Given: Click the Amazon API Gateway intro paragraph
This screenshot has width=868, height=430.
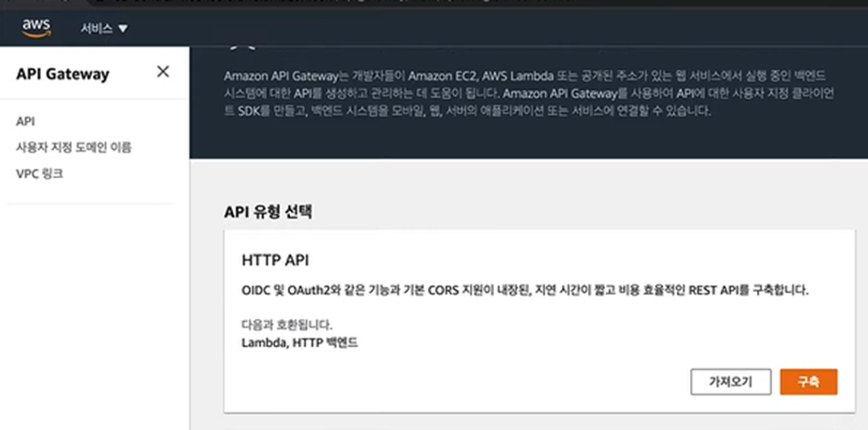Looking at the screenshot, I should [x=529, y=93].
